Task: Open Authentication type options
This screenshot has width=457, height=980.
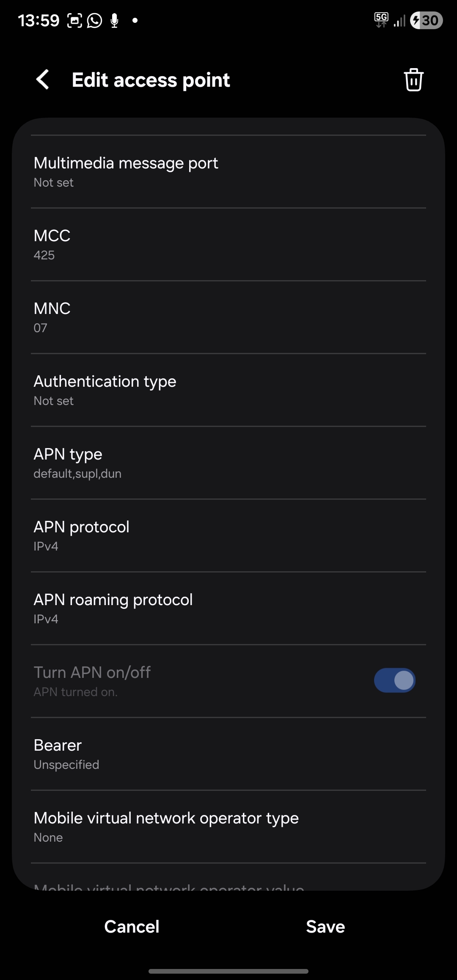Action: tap(228, 390)
